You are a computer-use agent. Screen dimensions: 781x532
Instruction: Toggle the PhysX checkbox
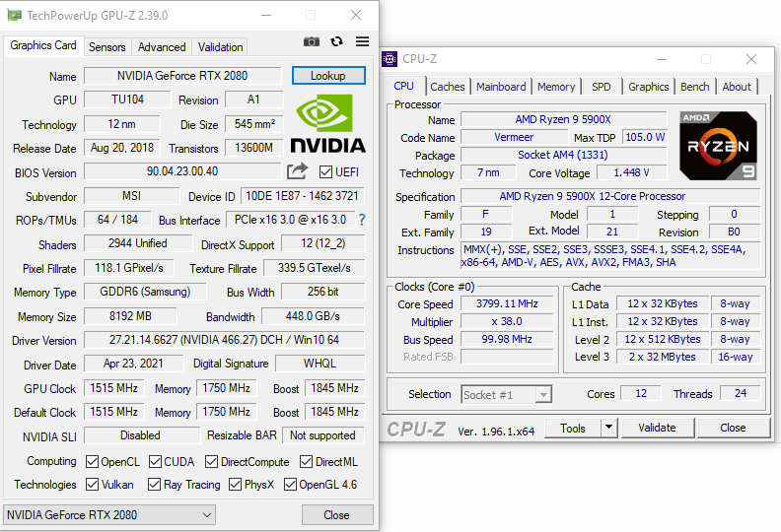[x=235, y=485]
